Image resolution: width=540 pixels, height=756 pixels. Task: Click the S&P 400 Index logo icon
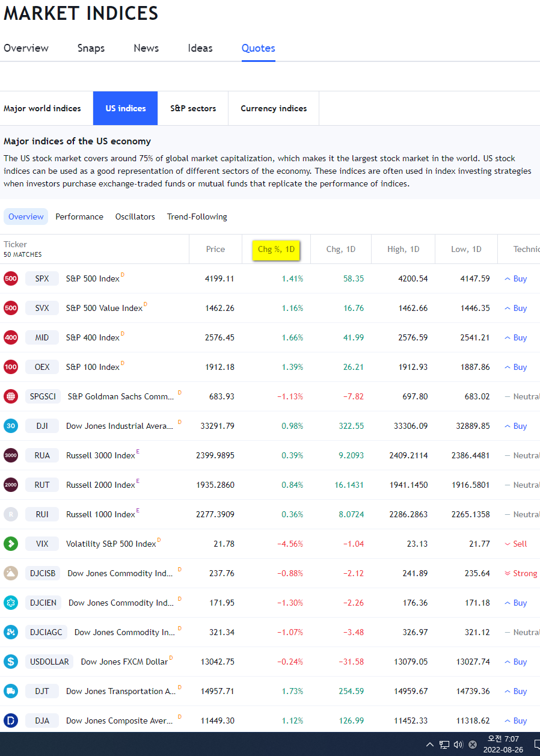point(11,337)
